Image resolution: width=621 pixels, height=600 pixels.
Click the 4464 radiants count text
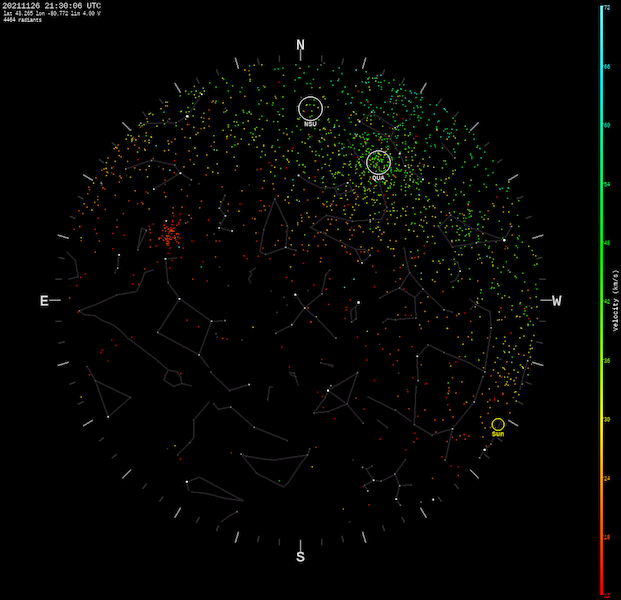tap(24, 20)
